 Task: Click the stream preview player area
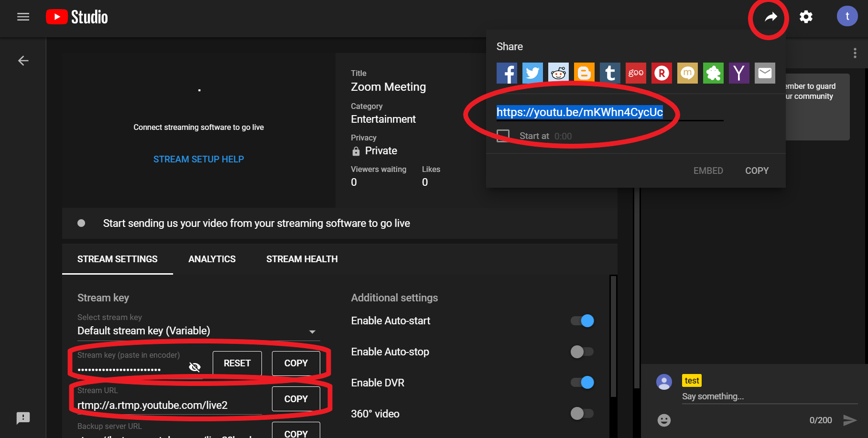click(x=199, y=130)
